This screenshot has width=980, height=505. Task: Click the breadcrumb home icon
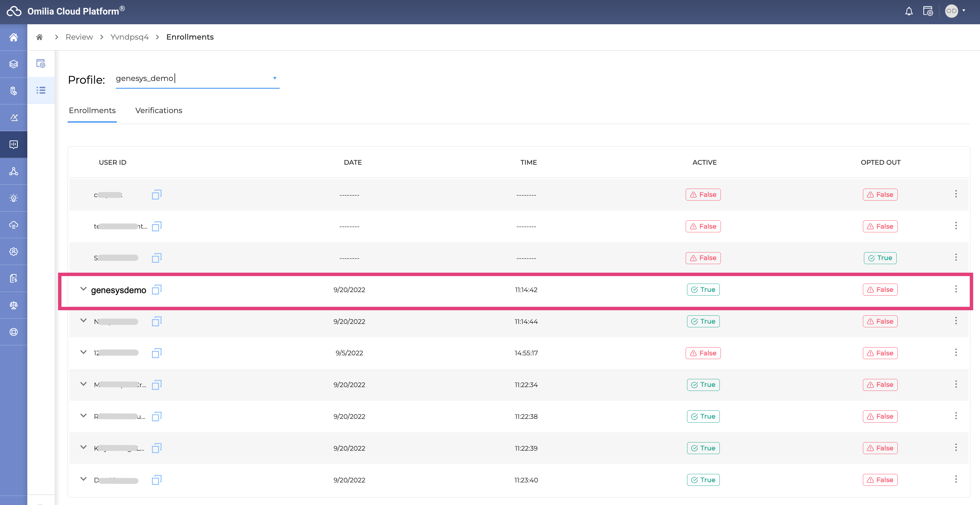click(39, 37)
